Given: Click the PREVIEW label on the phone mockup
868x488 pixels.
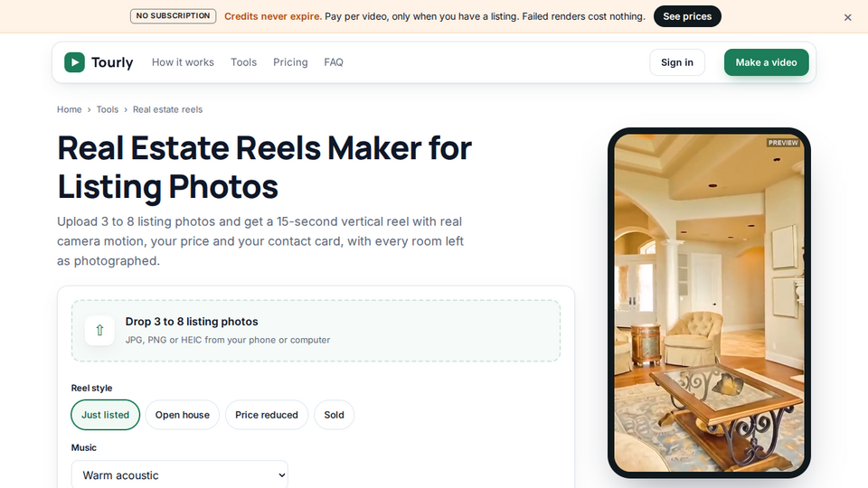Looking at the screenshot, I should click(x=783, y=143).
